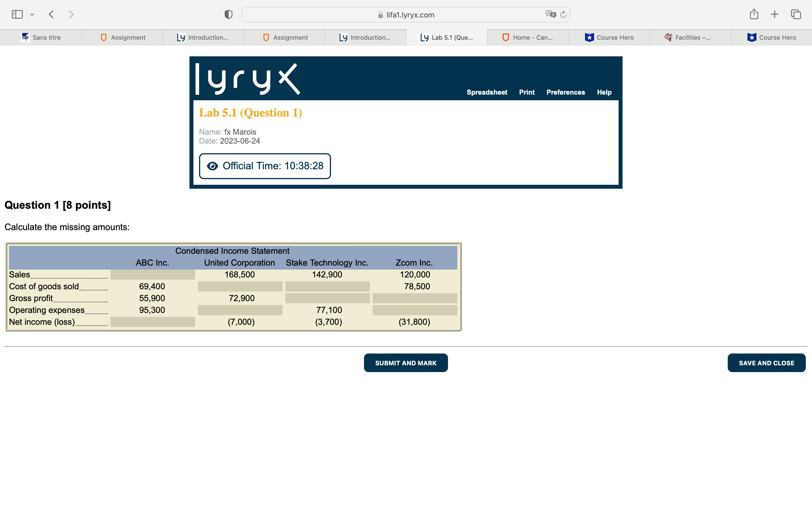812x507 pixels.
Task: Click the Share icon
Action: (x=754, y=14)
